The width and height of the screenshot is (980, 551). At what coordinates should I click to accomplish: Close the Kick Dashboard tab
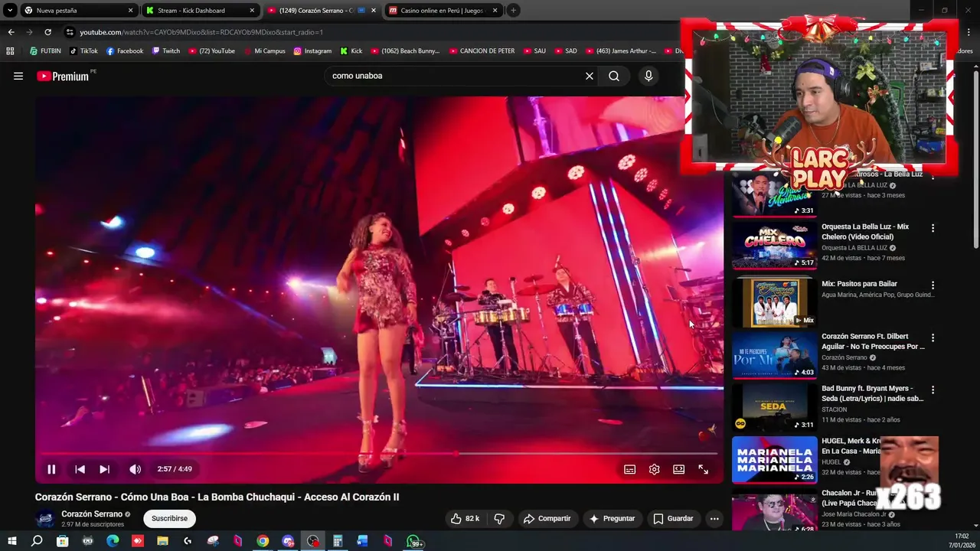[x=252, y=11]
